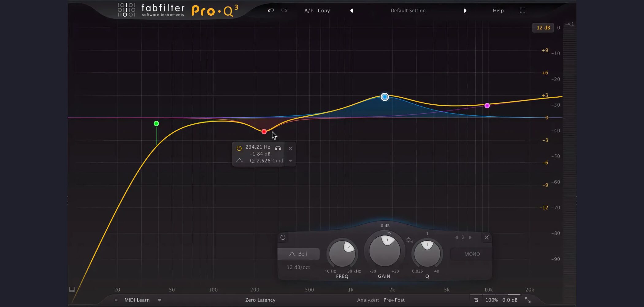Select the blue EQ band node
Viewport: 644px width, 307px height.
coord(385,97)
